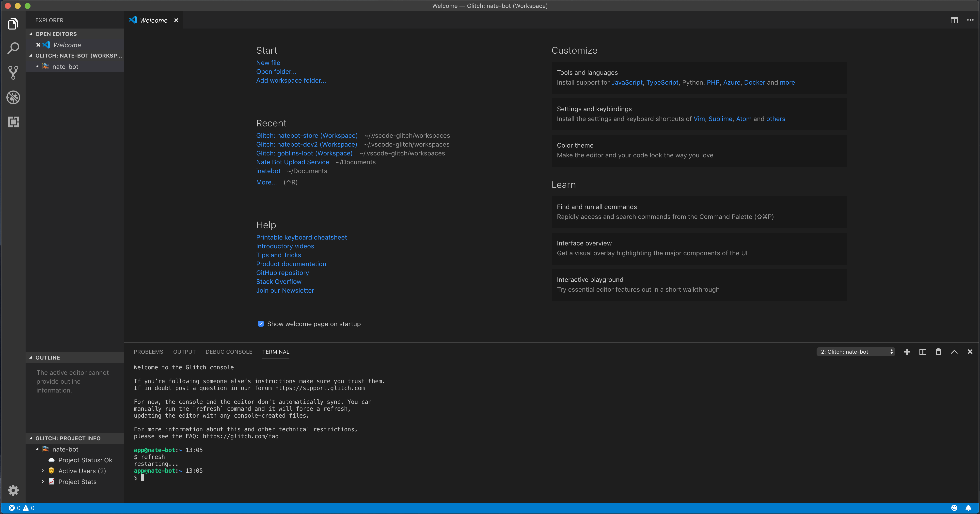Select the Debug icon in the activity bar

tap(13, 97)
